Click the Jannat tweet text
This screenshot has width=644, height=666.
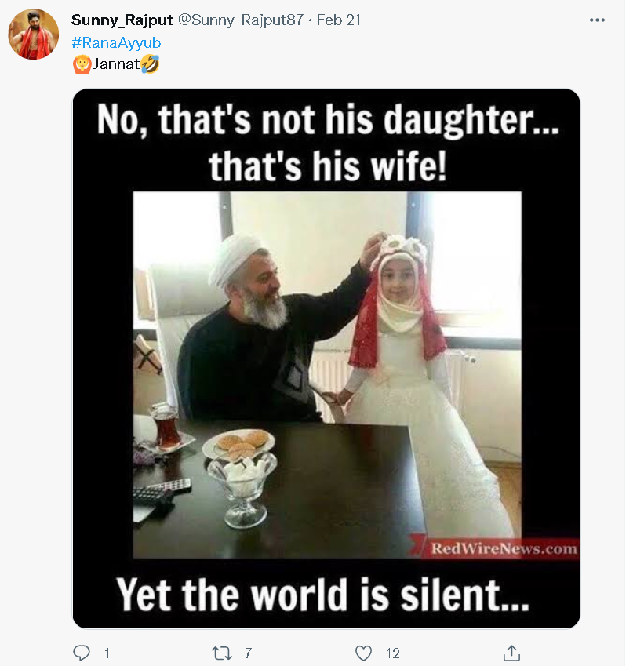(117, 64)
